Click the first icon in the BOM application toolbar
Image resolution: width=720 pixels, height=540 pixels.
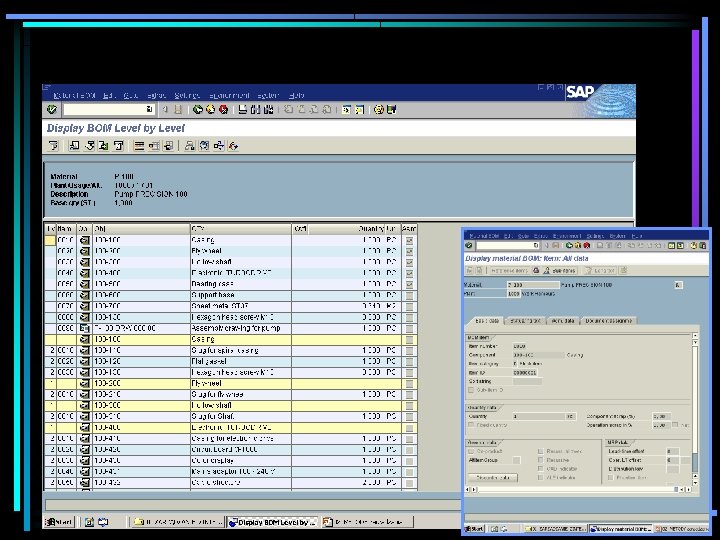pos(52,146)
